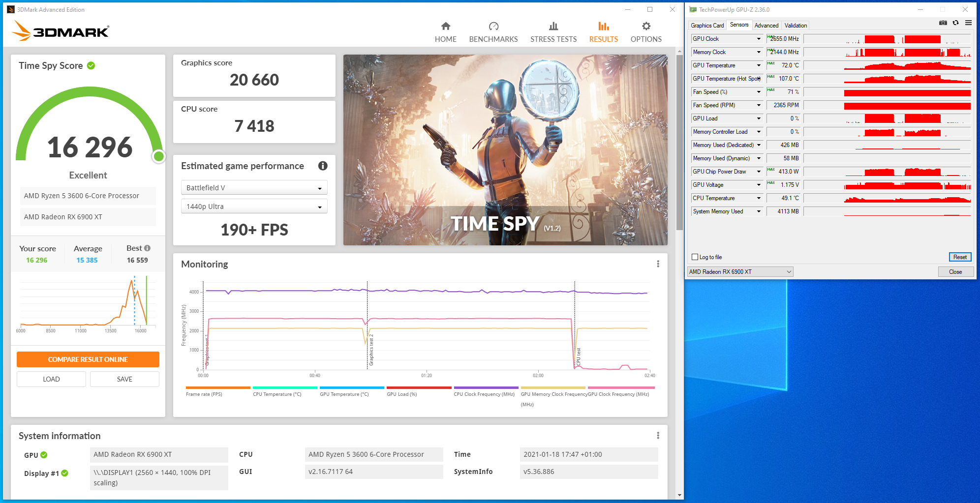
Task: Click the info icon next to Best
Action: pos(147,248)
